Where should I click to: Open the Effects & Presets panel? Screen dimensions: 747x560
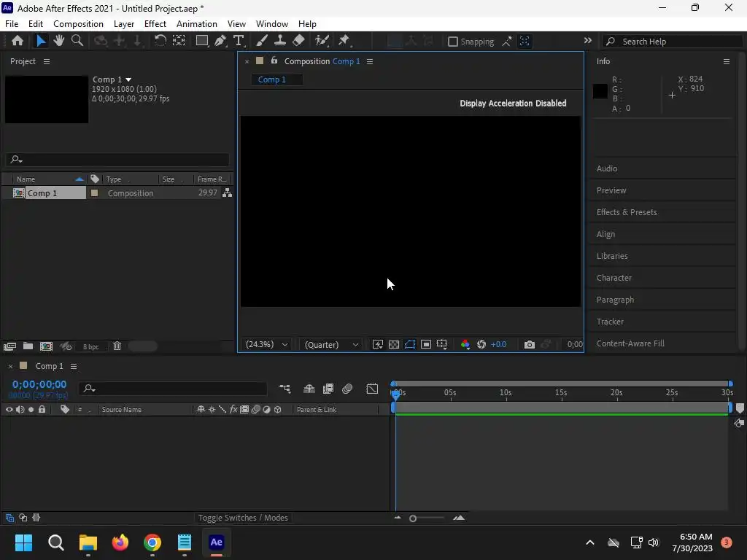click(627, 212)
